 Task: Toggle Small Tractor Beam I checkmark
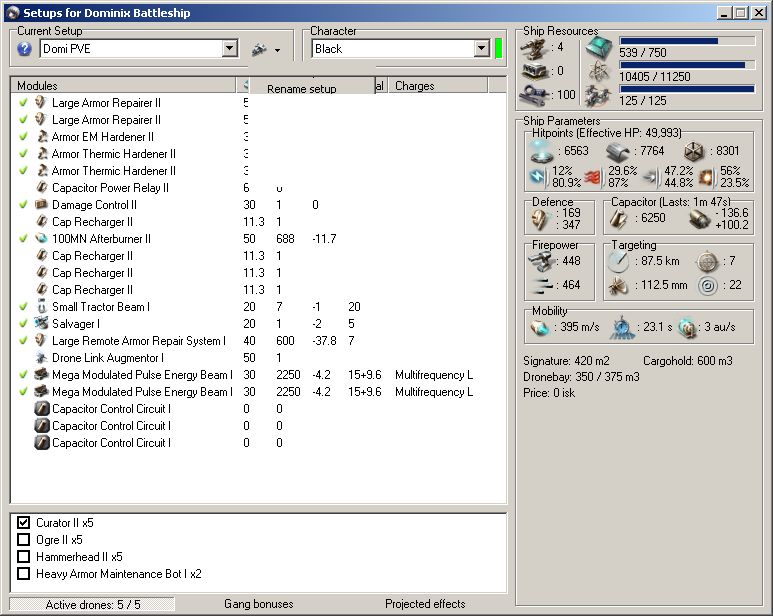[23, 307]
